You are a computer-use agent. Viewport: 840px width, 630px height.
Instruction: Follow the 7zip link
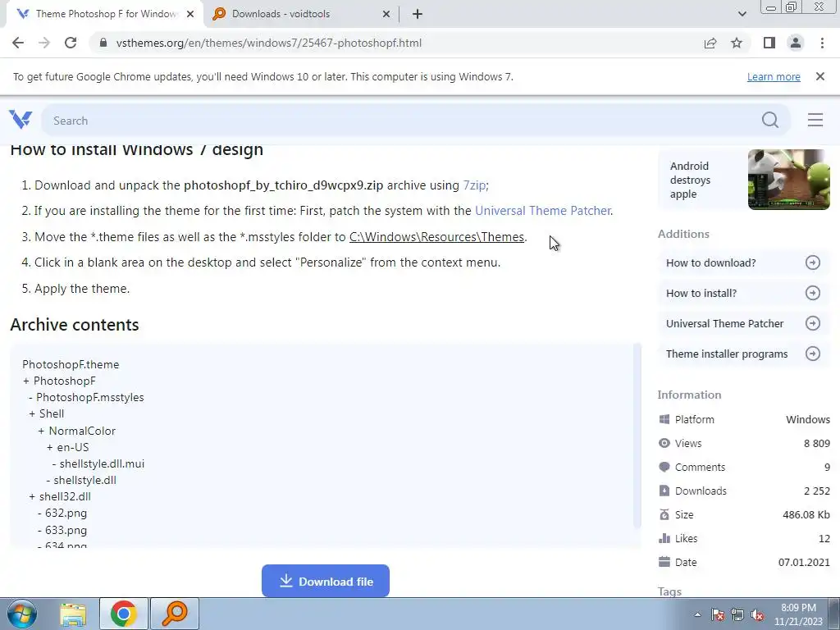coord(474,185)
